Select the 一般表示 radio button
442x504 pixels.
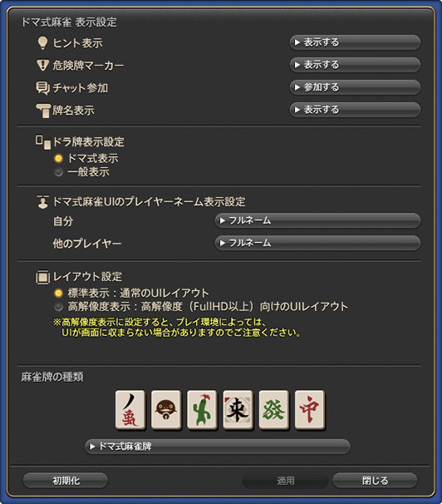pyautogui.click(x=58, y=172)
